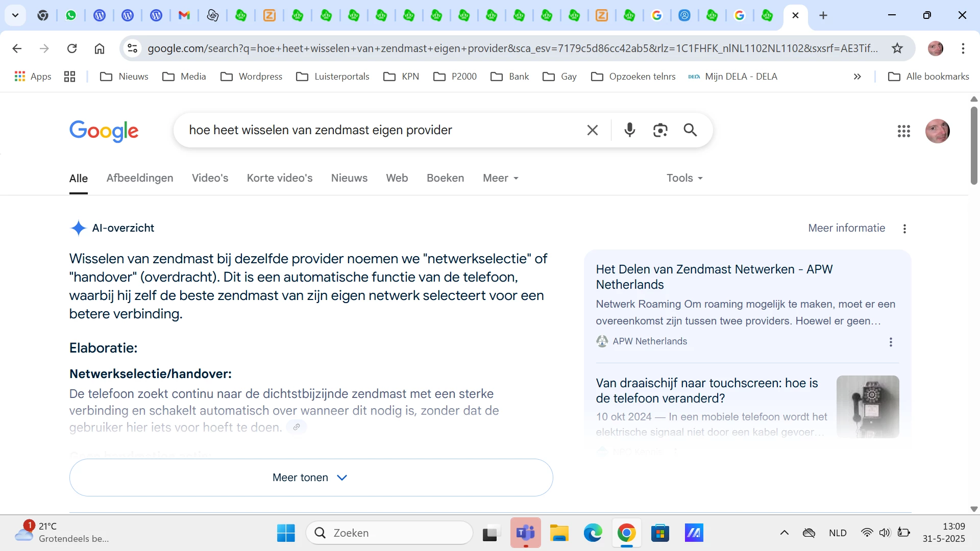Click the magnifier search button in search box
Image resolution: width=980 pixels, height=551 pixels.
click(690, 130)
